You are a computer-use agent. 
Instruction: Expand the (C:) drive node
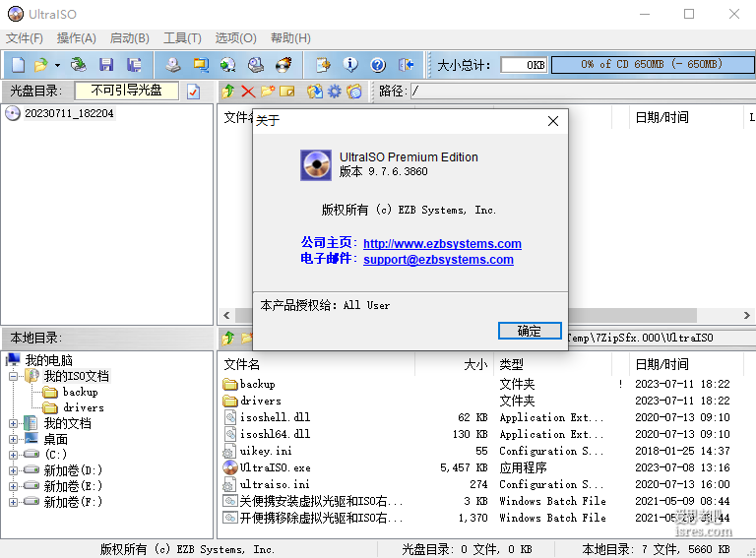(x=13, y=455)
